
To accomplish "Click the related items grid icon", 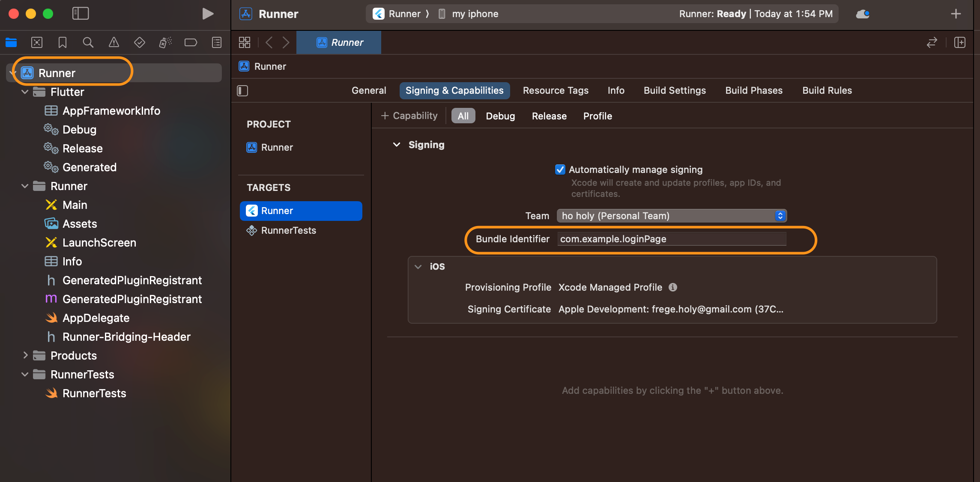I will (x=245, y=42).
